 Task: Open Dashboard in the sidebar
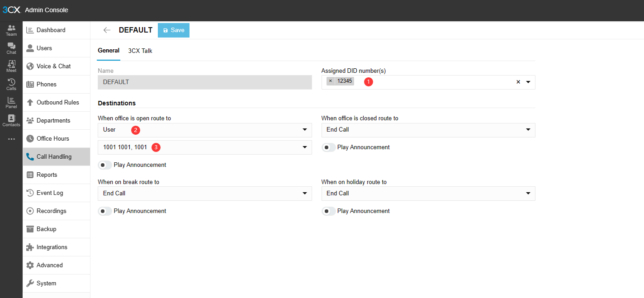coord(57,30)
